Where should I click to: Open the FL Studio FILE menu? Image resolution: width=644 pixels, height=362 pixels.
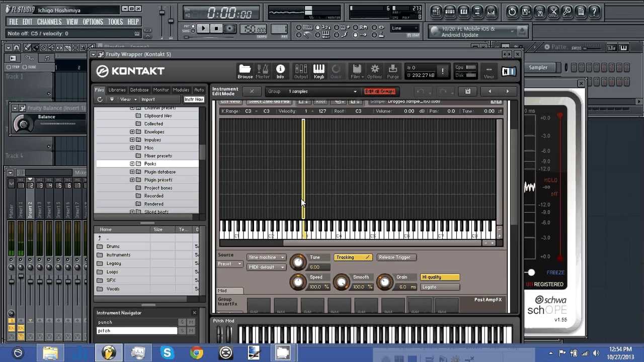[x=14, y=22]
